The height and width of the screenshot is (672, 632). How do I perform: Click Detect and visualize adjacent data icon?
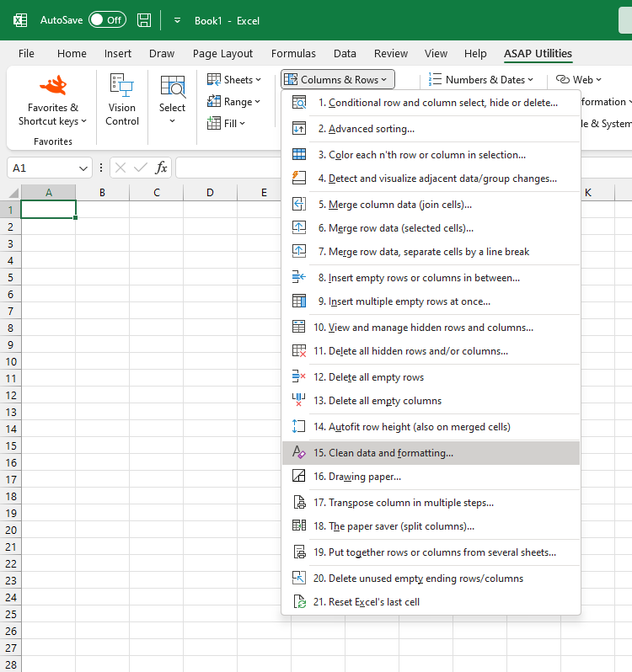(299, 179)
